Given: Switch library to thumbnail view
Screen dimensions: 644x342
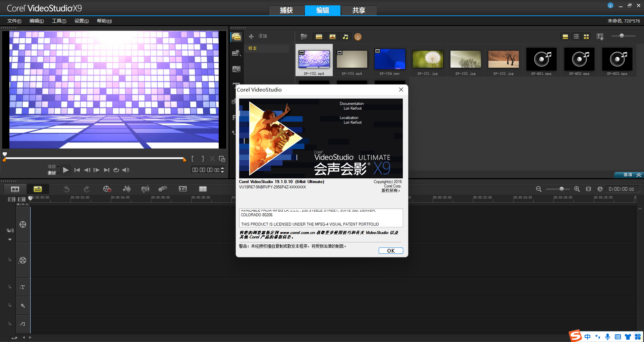Looking at the screenshot, I should pyautogui.click(x=586, y=37).
